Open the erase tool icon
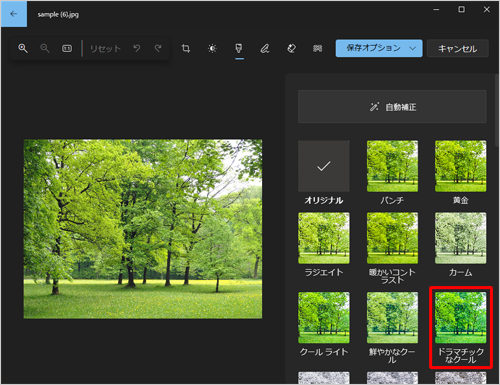 291,49
